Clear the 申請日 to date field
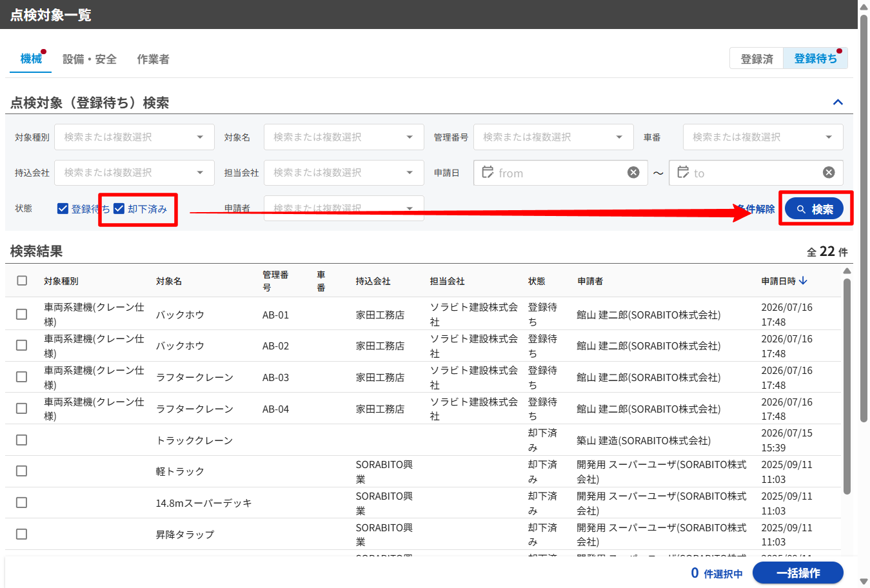Viewport: 870px width, 588px height. 829,172
